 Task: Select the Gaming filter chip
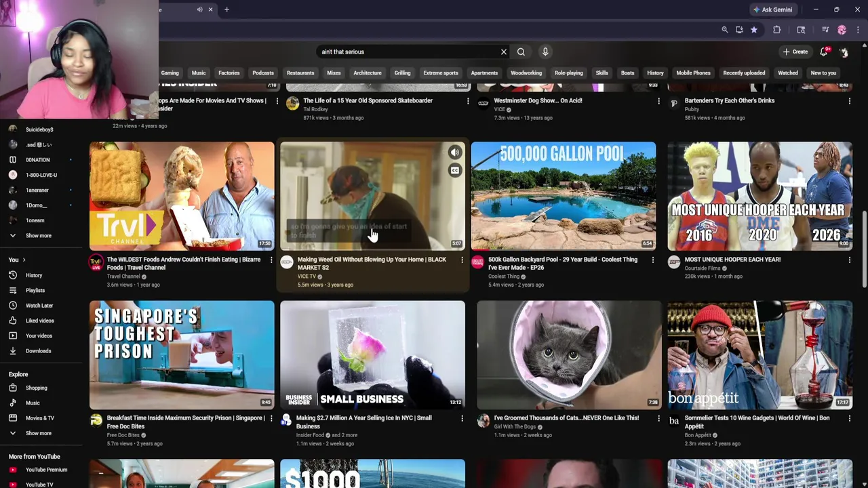170,73
